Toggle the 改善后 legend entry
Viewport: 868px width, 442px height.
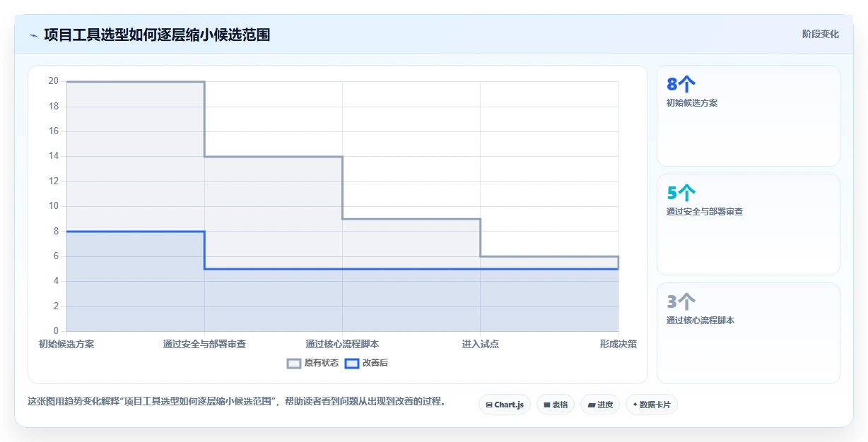click(367, 363)
